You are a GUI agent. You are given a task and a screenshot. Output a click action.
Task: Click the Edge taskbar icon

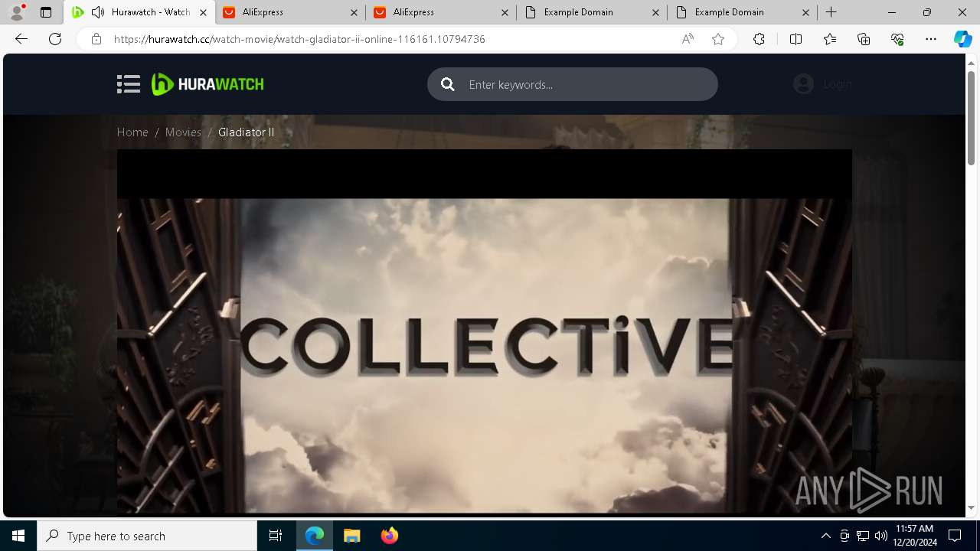coord(315,536)
